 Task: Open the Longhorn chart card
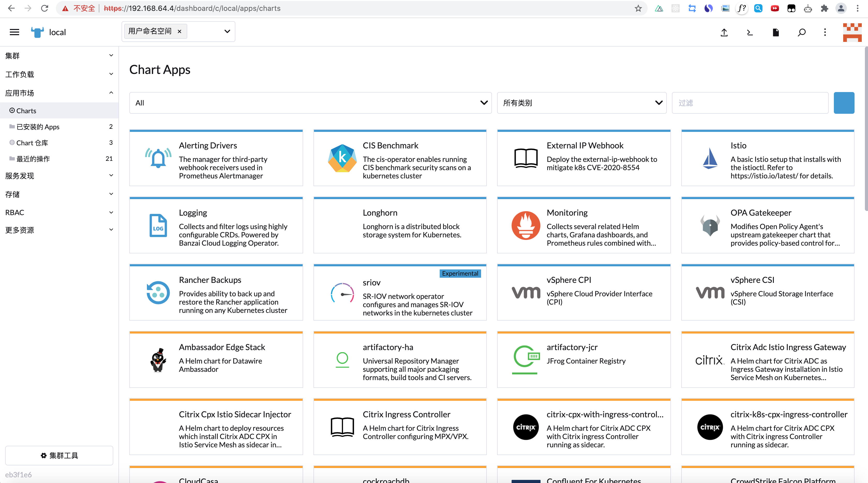400,225
